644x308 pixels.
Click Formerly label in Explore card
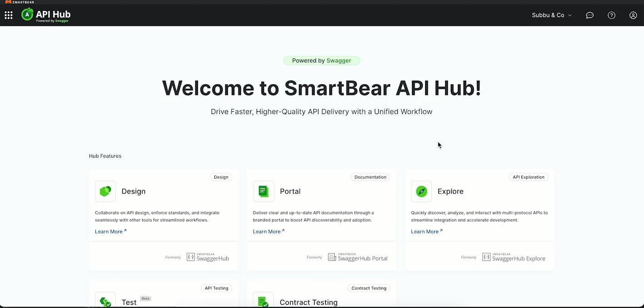(x=469, y=258)
